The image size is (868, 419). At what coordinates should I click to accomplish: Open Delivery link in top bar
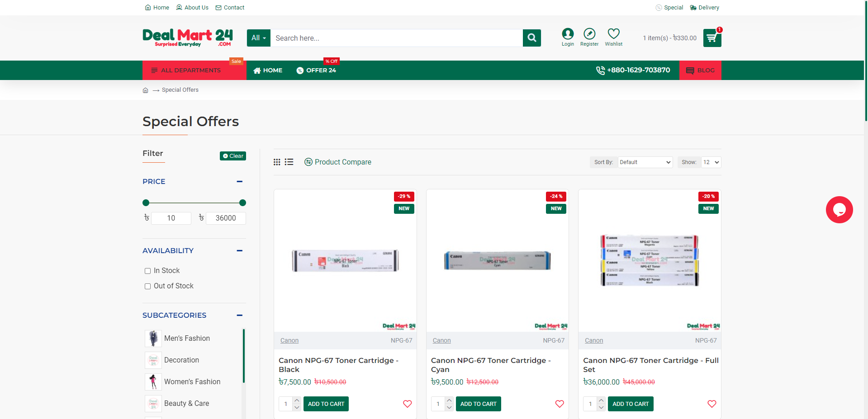[704, 7]
